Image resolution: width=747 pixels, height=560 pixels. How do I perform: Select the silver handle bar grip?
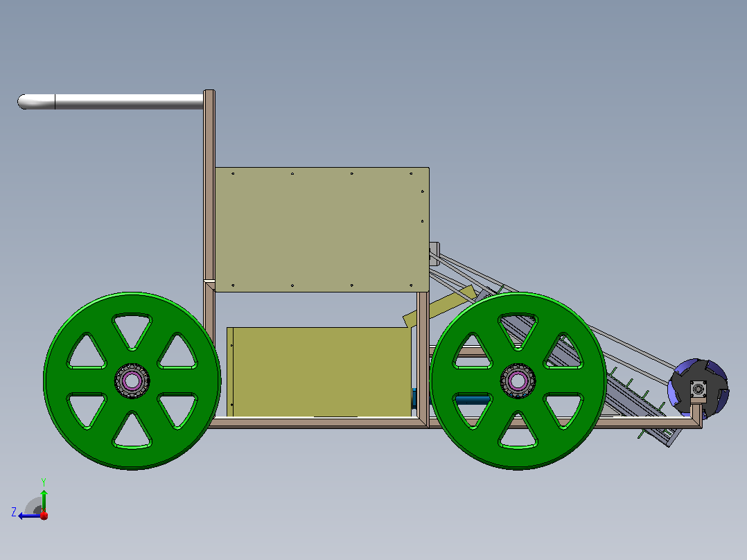(111, 101)
